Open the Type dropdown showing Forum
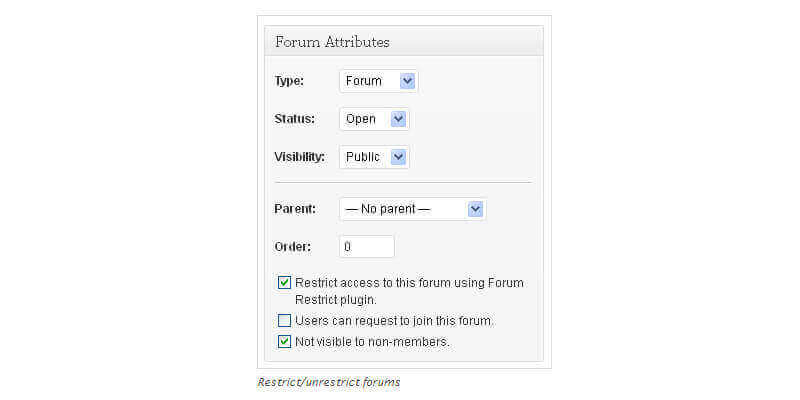Screen dimensions: 800x400 tap(378, 81)
